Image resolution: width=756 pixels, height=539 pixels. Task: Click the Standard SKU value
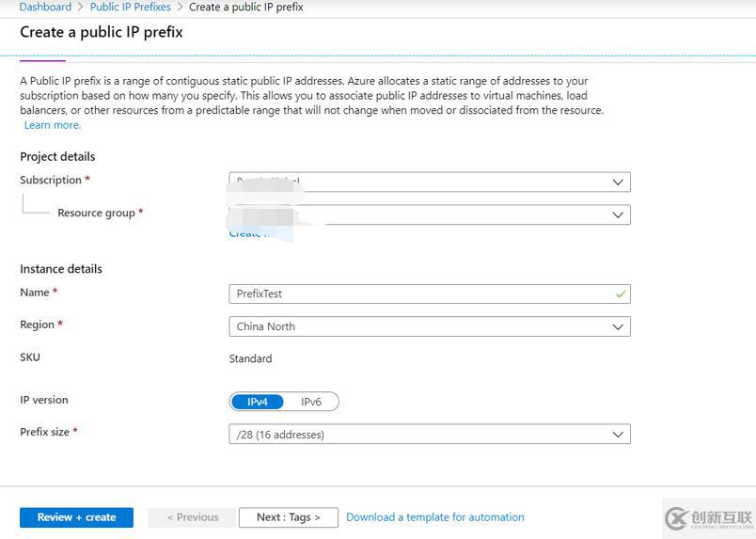point(250,358)
